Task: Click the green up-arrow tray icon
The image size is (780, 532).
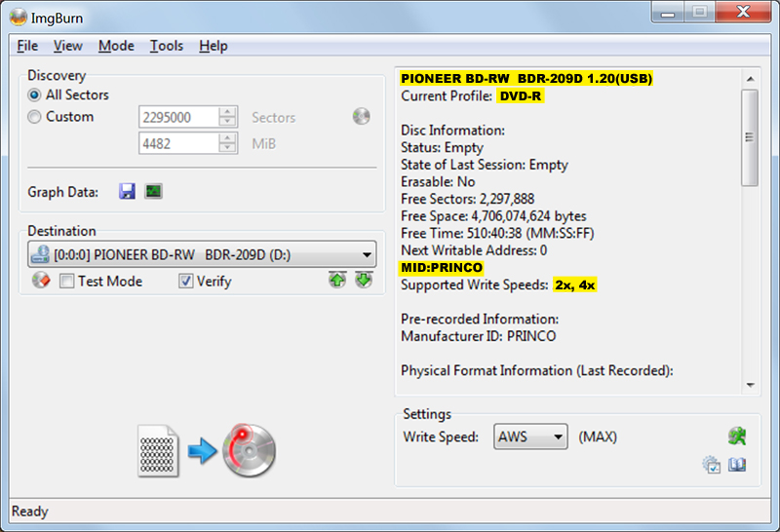Action: point(337,281)
